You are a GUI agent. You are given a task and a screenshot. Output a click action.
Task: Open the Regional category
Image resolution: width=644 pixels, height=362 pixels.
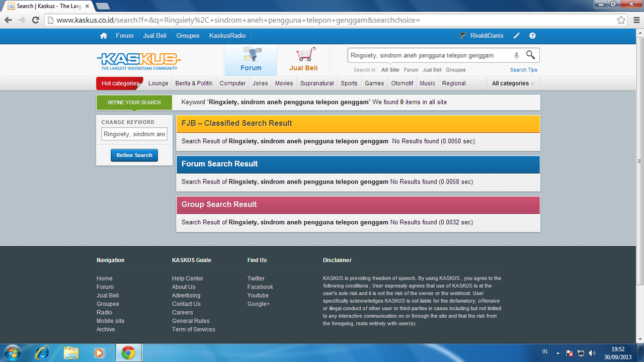454,83
